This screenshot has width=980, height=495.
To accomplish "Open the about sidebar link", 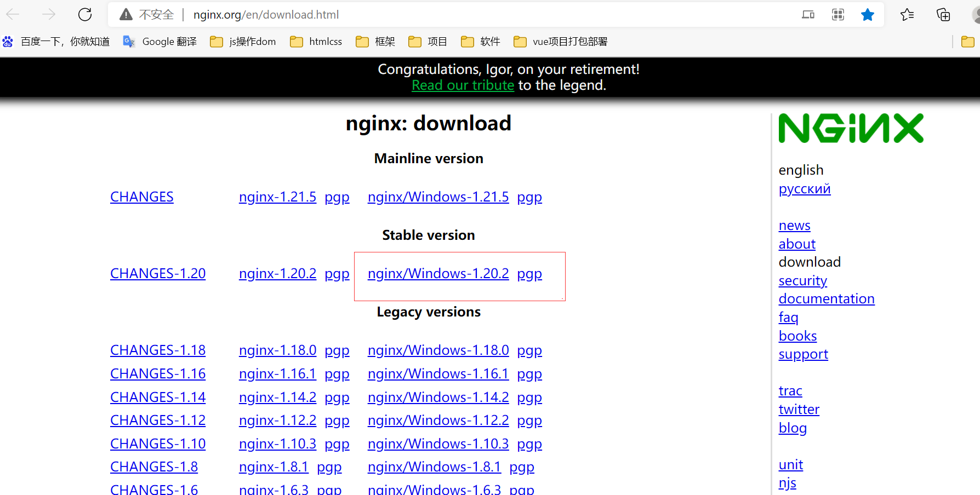I will [797, 244].
